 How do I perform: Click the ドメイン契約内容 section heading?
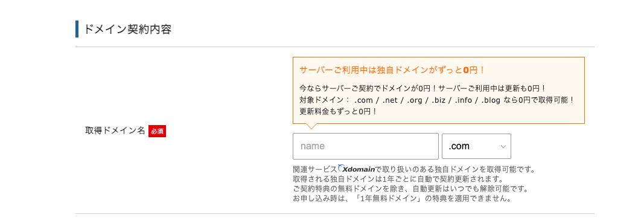tap(127, 29)
